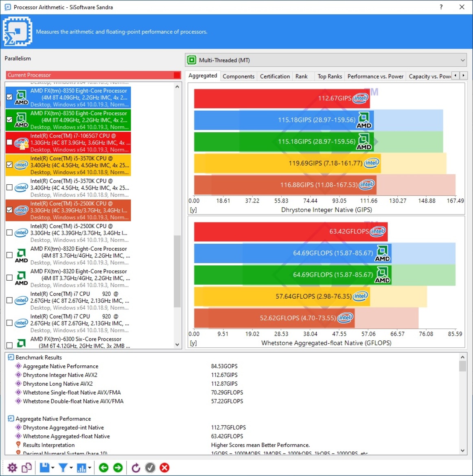This screenshot has height=476, width=473.
Task: Uncheck the yellow Core i5-3570K checkbox
Action: tap(9, 165)
